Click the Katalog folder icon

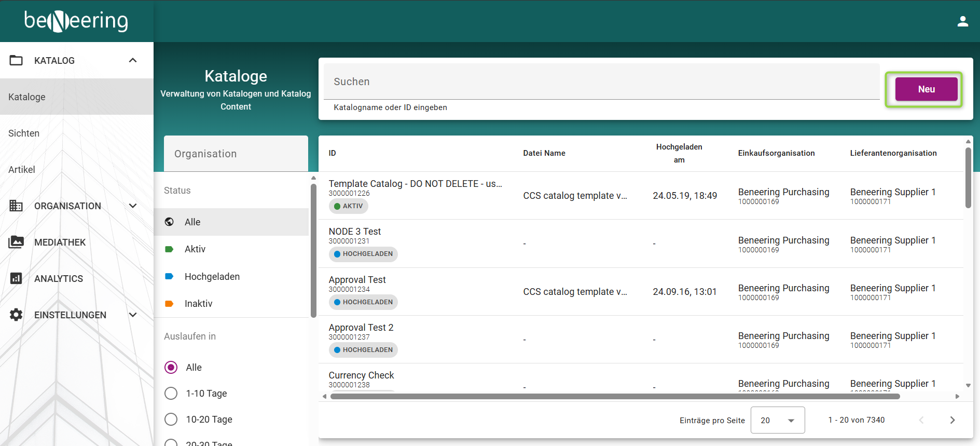(x=16, y=60)
